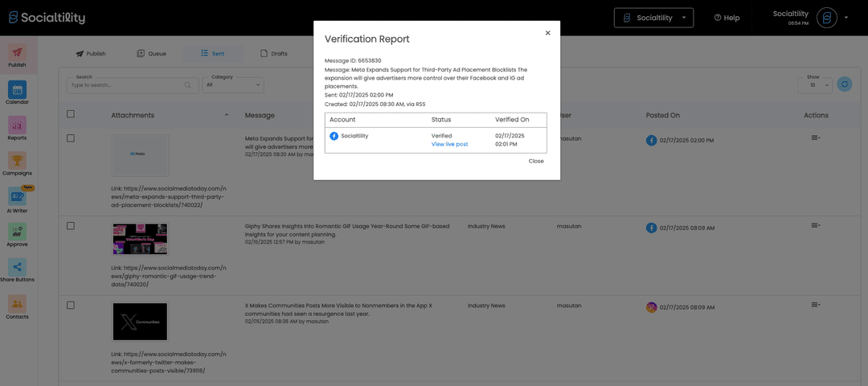Click the Facebook icon in Verification Report
This screenshot has width=868, height=386.
click(x=334, y=136)
